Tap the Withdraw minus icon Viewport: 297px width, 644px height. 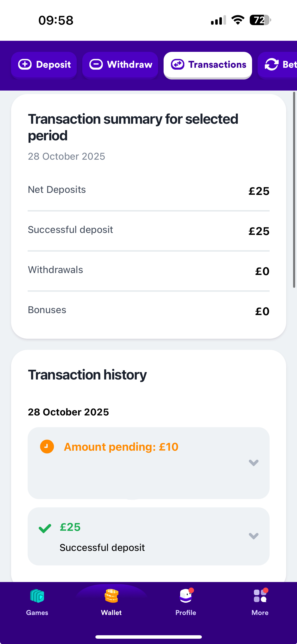point(96,65)
